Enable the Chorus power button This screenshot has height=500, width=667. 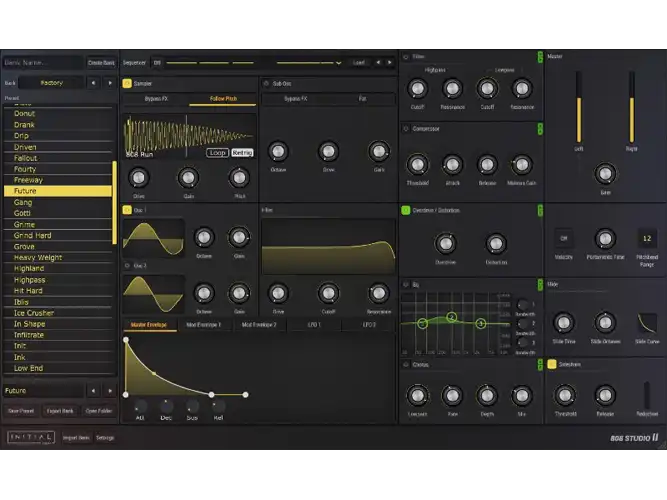(406, 365)
